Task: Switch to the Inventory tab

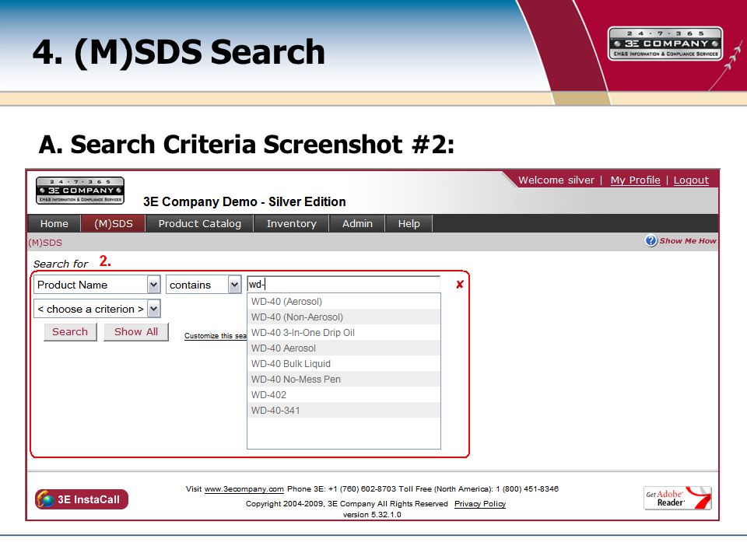Action: click(292, 223)
